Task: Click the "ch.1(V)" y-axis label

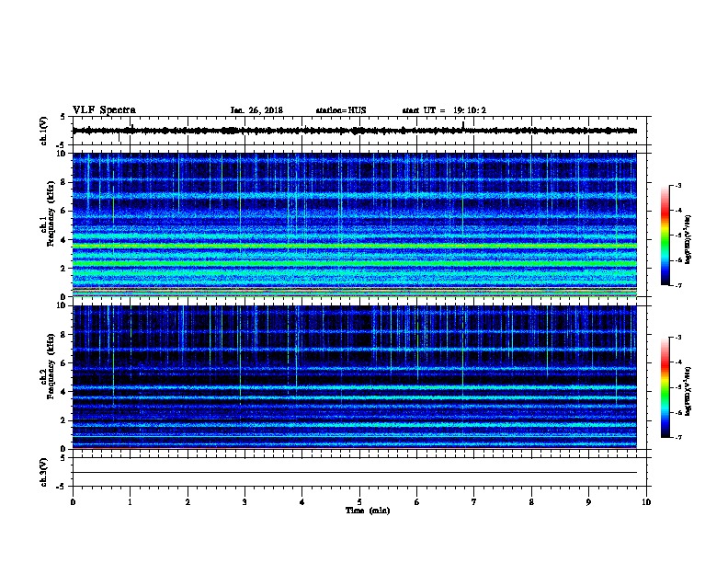Action: [44, 131]
